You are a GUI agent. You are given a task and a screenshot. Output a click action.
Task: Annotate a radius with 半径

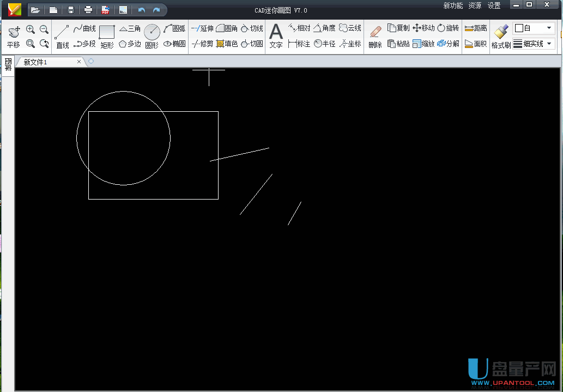(324, 44)
